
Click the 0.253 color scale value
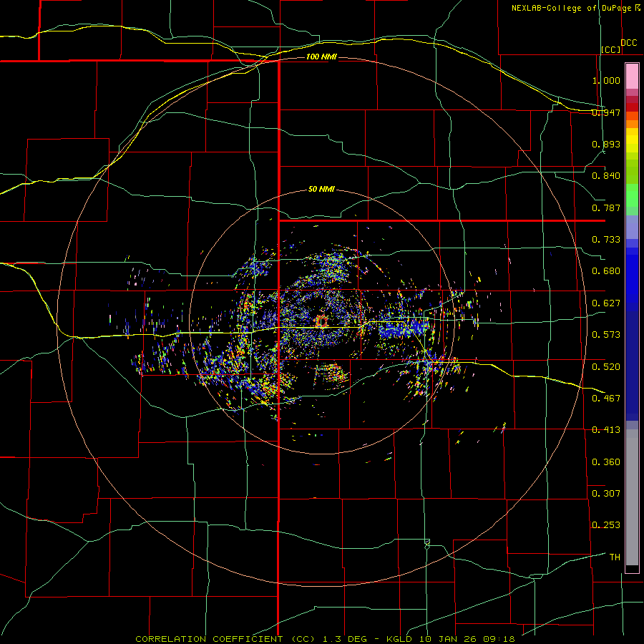click(x=606, y=525)
